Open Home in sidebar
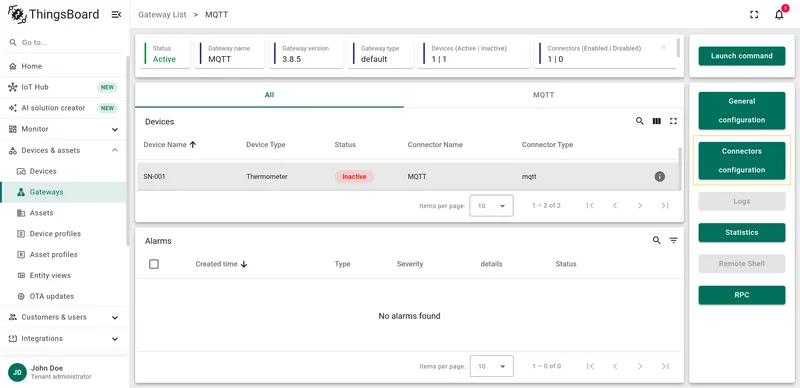This screenshot has width=800, height=388. (63, 66)
